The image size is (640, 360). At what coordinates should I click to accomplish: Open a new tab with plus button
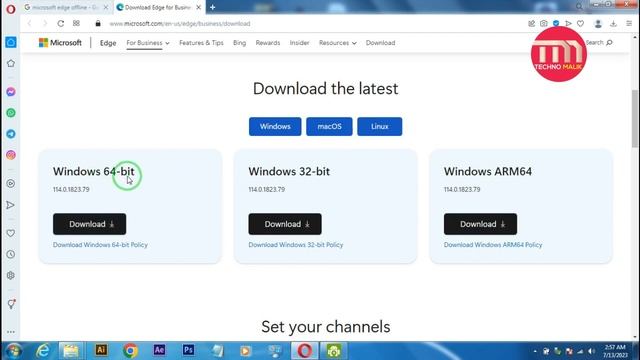coord(213,7)
